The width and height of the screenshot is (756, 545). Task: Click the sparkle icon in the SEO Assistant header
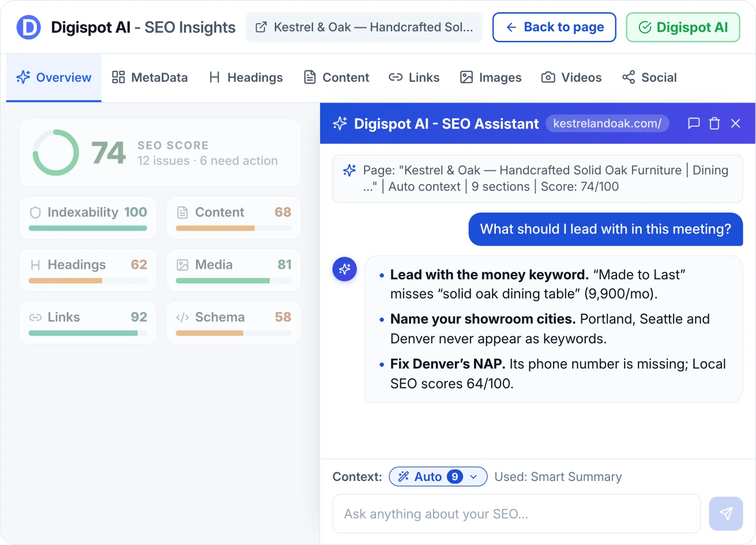coord(340,124)
